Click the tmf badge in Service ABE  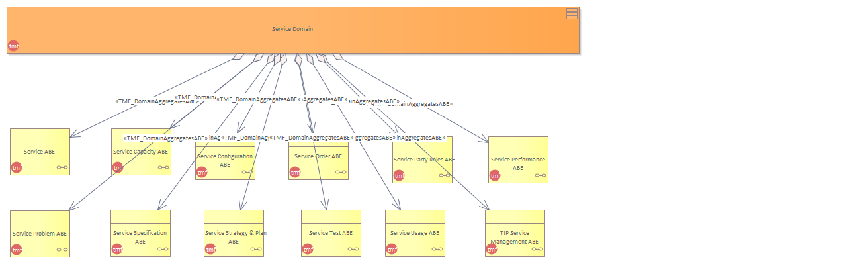pyautogui.click(x=17, y=168)
